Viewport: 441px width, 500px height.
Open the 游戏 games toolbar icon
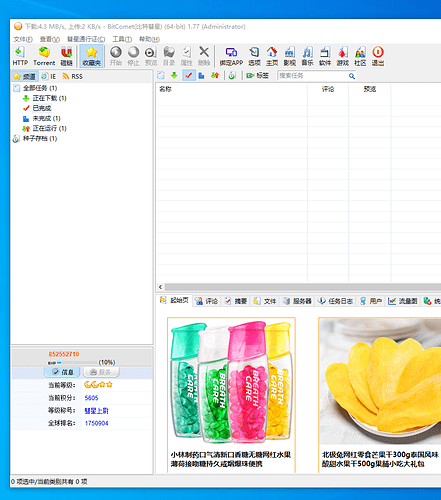(x=343, y=56)
